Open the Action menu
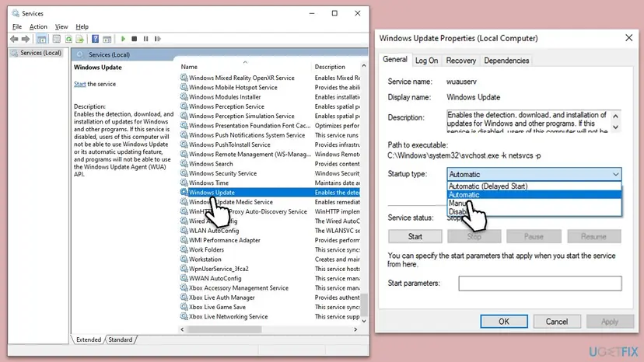The width and height of the screenshot is (644, 362). (x=38, y=26)
